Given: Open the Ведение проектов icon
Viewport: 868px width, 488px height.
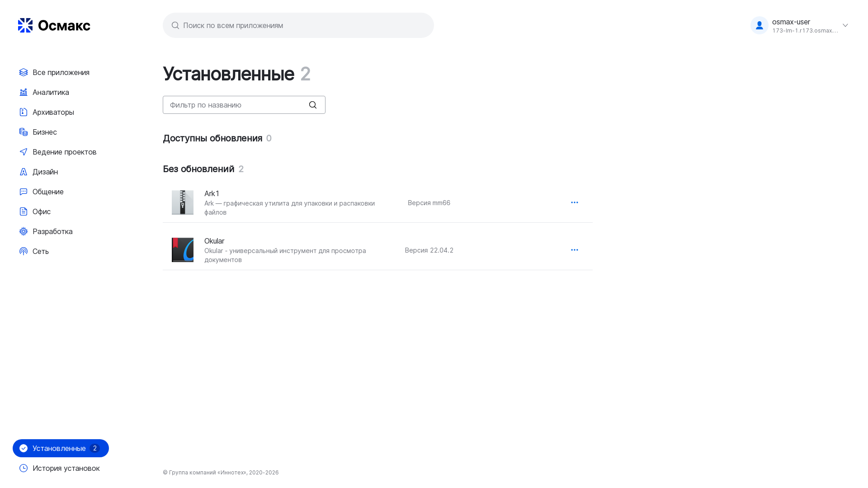Looking at the screenshot, I should pyautogui.click(x=23, y=152).
